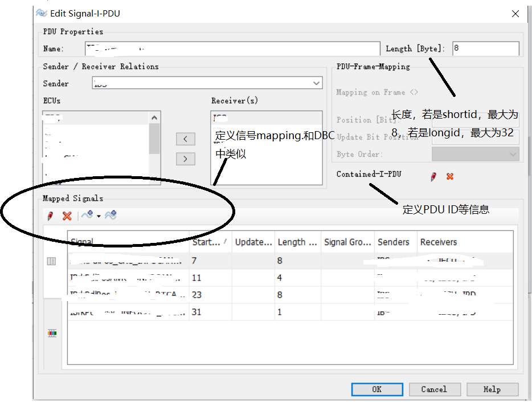
Task: Select signal row with start bit 31
Action: pyautogui.click(x=290, y=312)
